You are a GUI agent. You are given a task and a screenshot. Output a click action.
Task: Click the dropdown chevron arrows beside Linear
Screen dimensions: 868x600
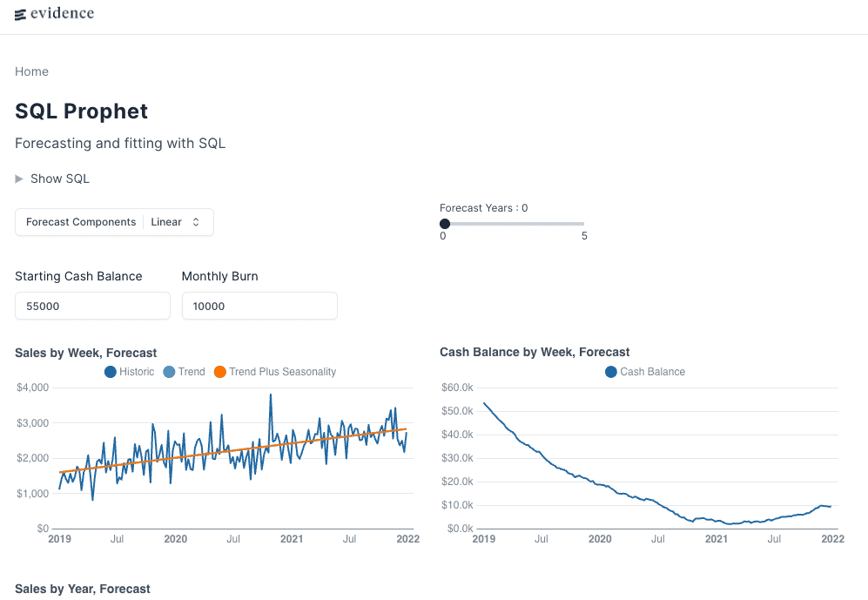(196, 222)
